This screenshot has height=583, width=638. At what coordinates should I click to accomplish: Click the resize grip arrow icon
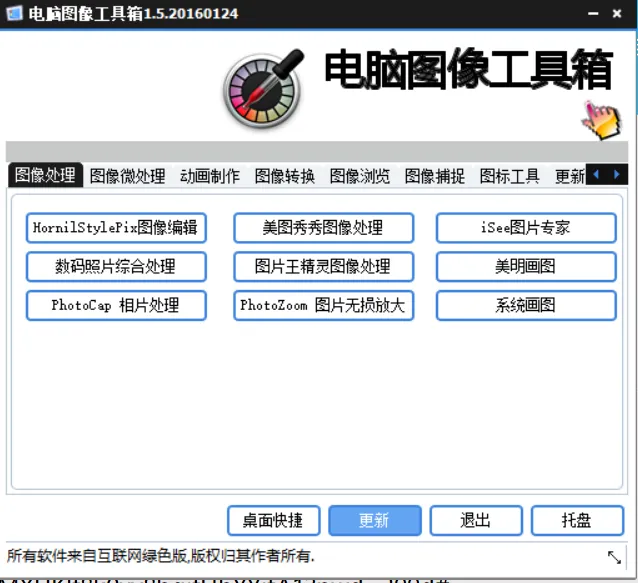click(x=614, y=557)
